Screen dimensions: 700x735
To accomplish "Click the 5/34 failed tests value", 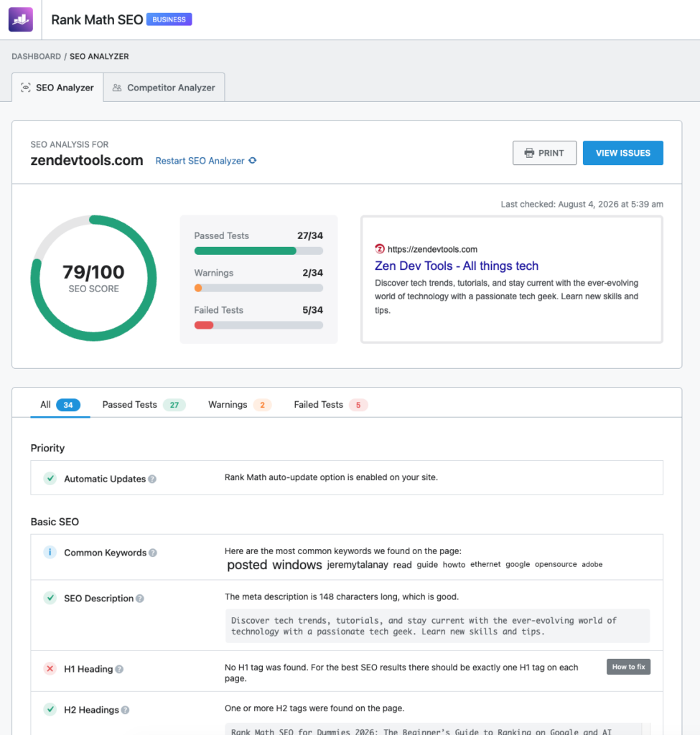I will pyautogui.click(x=313, y=310).
